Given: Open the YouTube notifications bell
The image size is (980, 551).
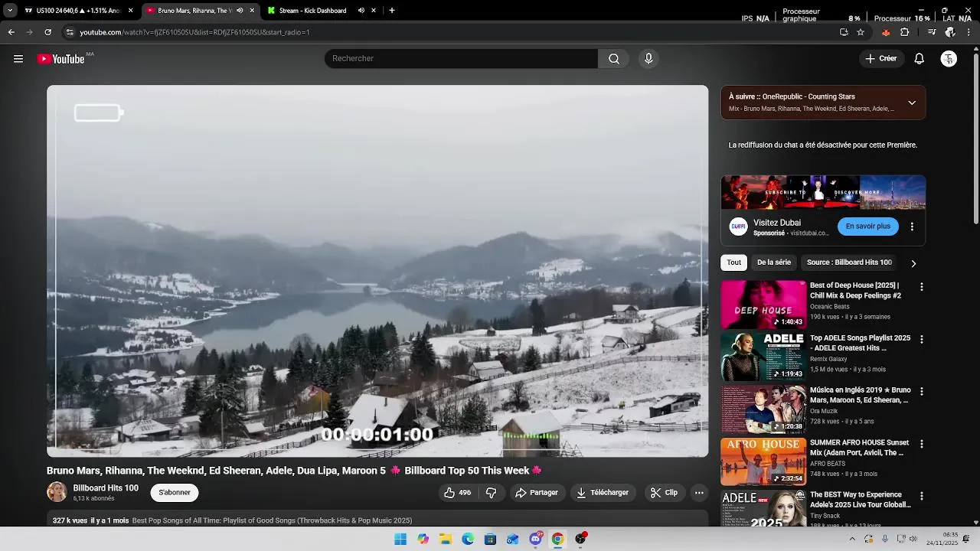Looking at the screenshot, I should (x=920, y=59).
